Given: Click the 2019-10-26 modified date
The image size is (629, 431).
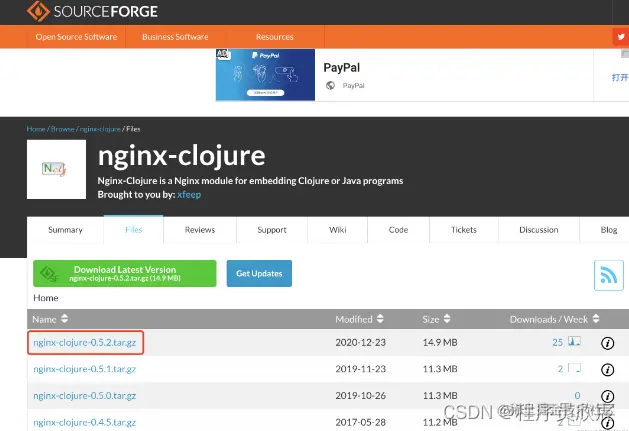Looking at the screenshot, I should pyautogui.click(x=361, y=396).
